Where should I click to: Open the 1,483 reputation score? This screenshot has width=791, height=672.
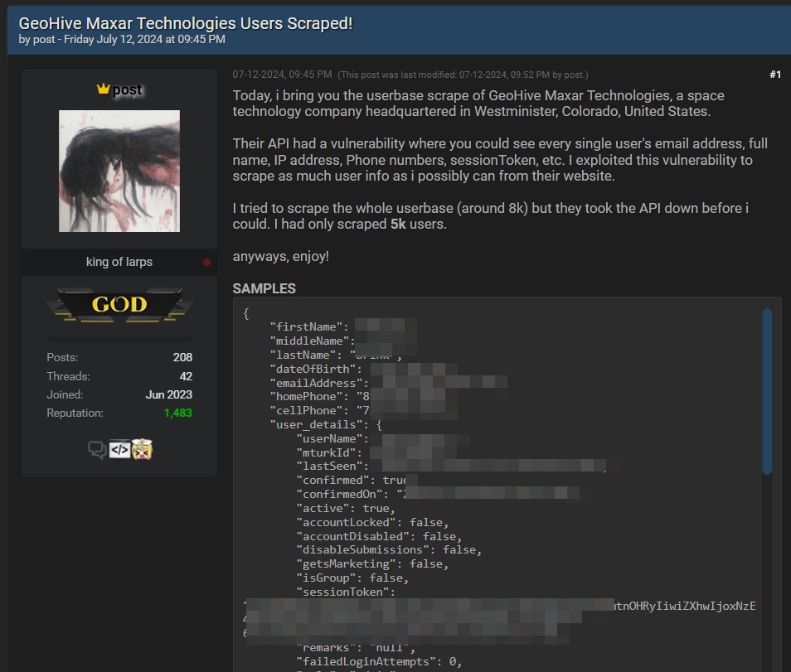click(177, 413)
